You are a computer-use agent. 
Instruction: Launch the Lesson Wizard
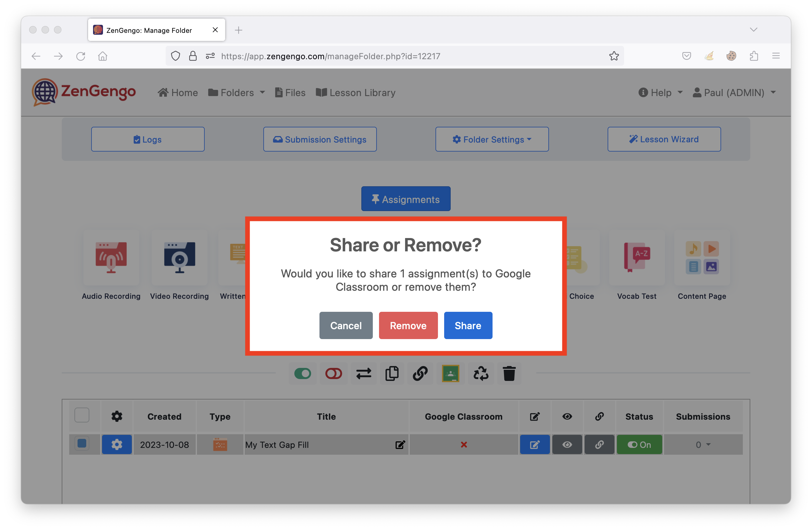(x=664, y=139)
